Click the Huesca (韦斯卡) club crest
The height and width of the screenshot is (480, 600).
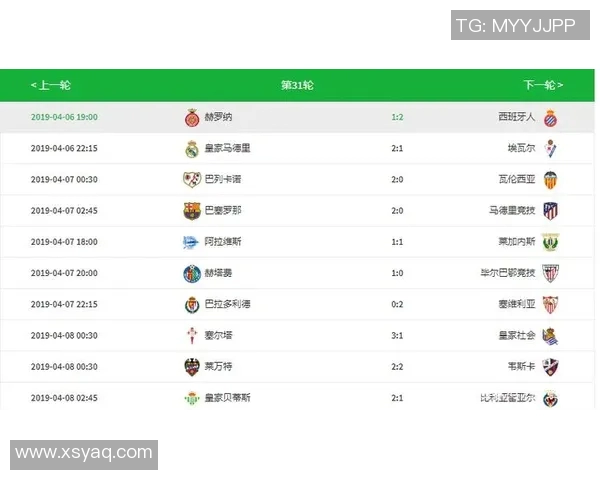550,367
